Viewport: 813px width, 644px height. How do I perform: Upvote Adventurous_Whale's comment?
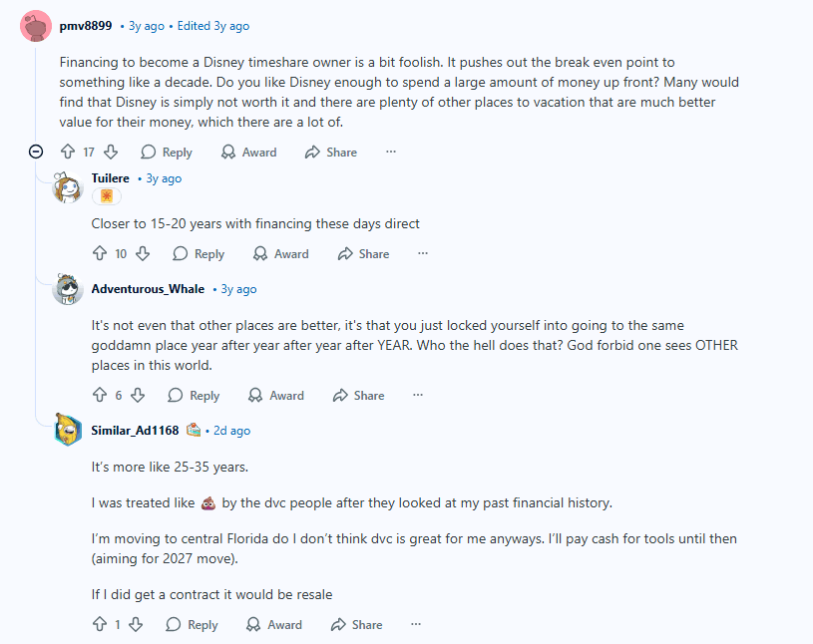click(99, 396)
